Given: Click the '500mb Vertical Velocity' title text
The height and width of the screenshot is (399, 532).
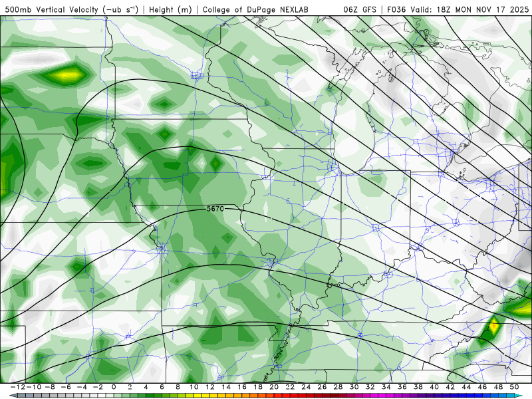Looking at the screenshot, I should click(51, 9).
